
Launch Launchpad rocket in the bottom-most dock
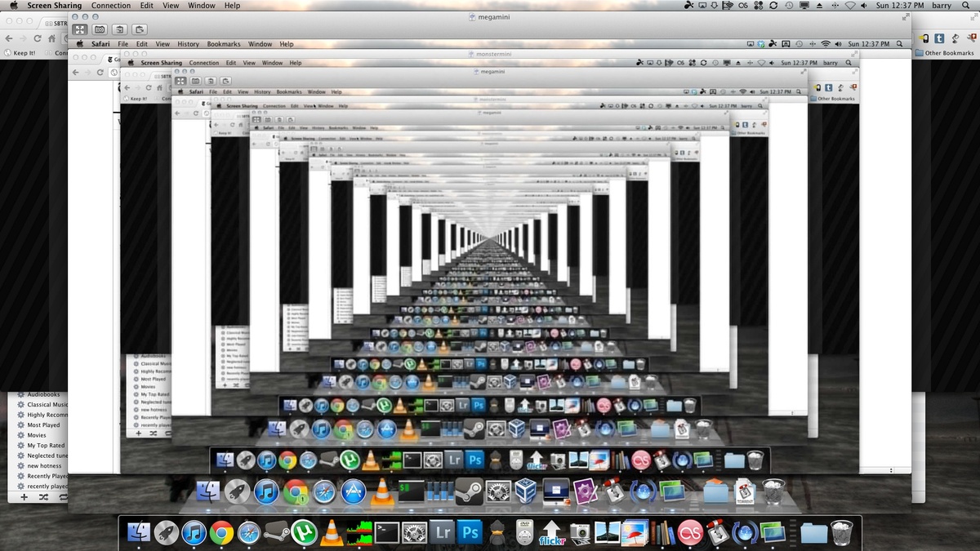click(x=167, y=533)
